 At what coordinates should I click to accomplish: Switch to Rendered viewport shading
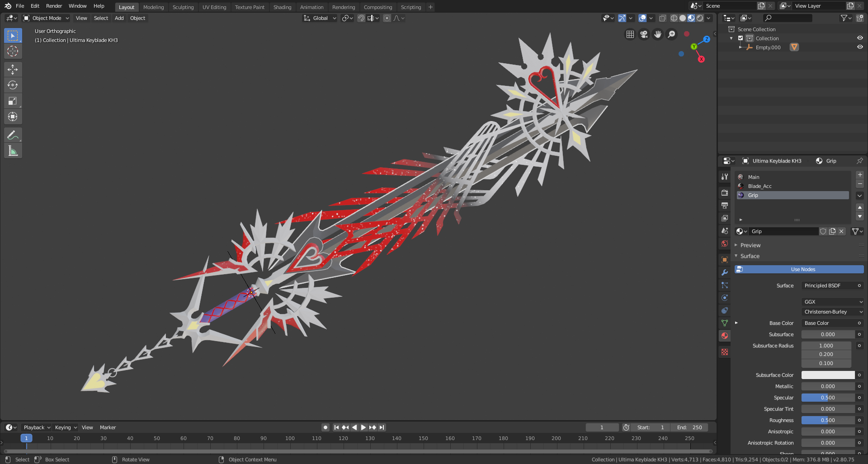(x=700, y=18)
